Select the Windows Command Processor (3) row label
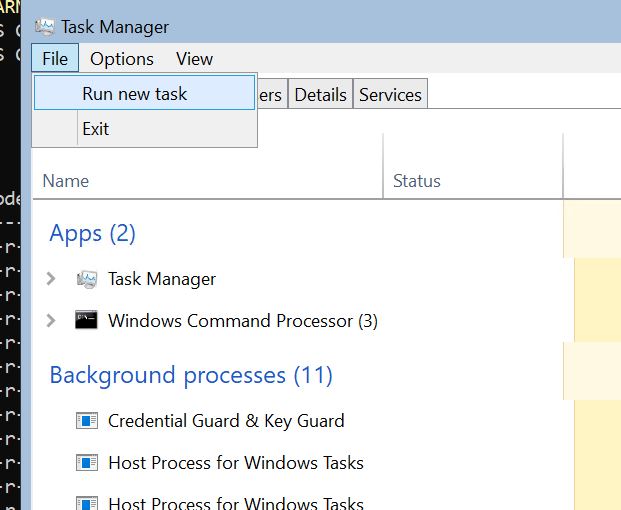Viewport: 621px width, 510px height. (x=242, y=321)
